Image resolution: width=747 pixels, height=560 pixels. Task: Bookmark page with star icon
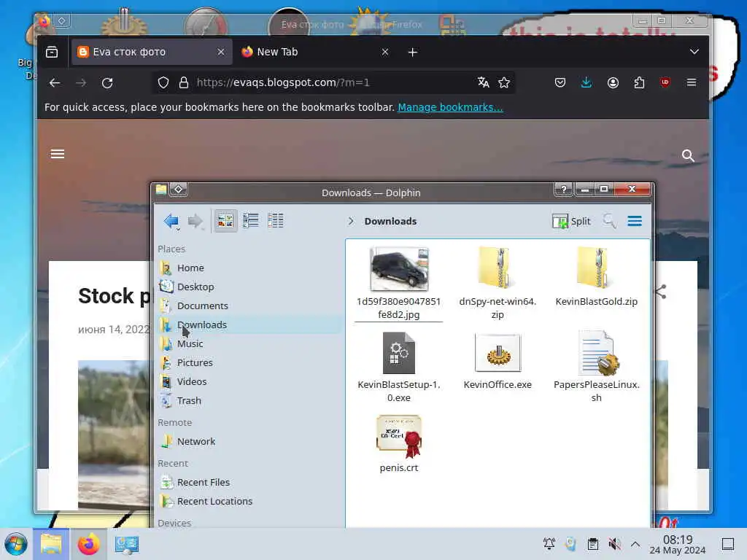[x=504, y=83]
